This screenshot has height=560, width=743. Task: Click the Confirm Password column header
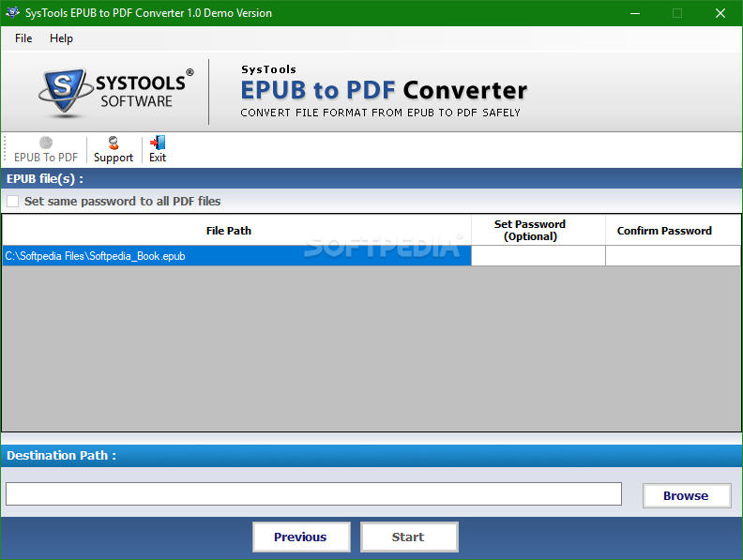pos(673,230)
